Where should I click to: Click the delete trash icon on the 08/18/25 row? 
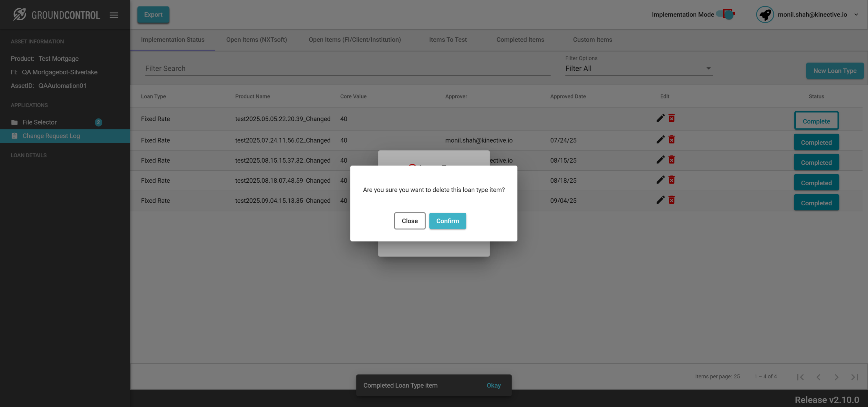click(671, 179)
